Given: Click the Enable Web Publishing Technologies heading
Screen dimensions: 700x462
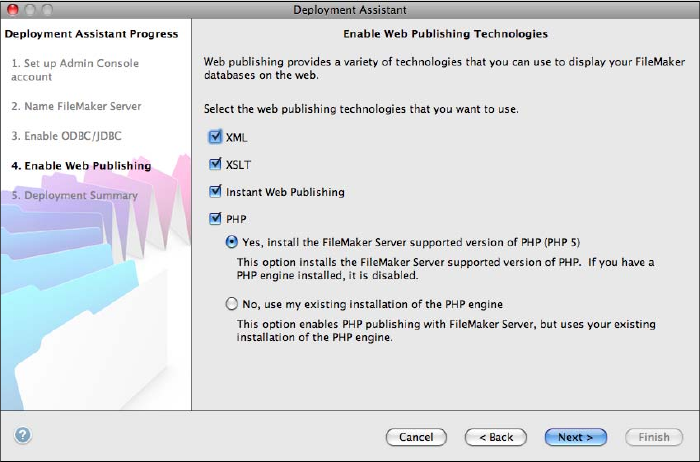Looking at the screenshot, I should pos(446,34).
